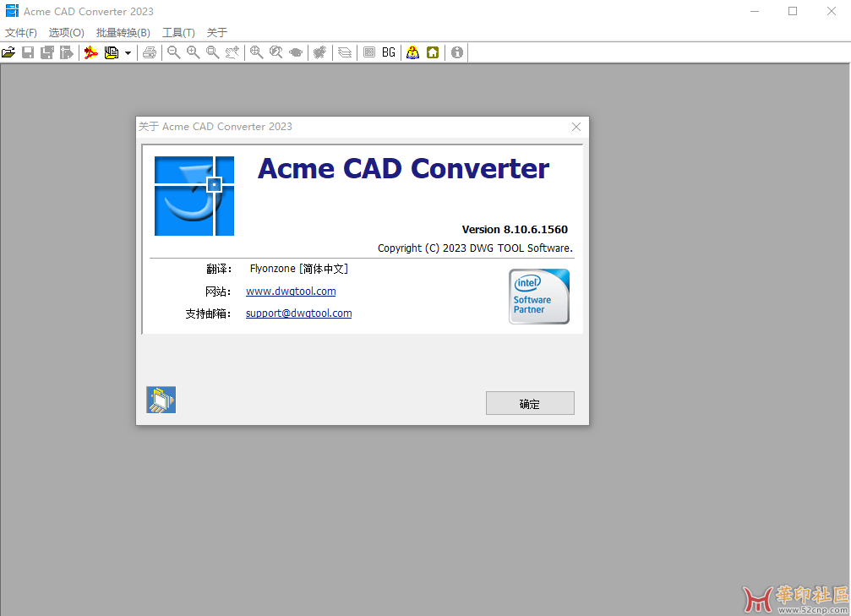Click the About info icon in toolbar
The image size is (851, 616).
tap(457, 52)
